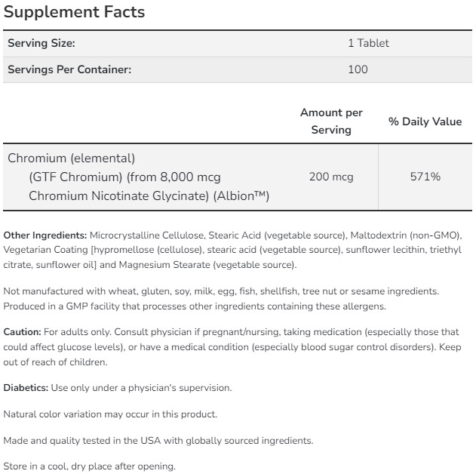Select the 100 servings value
Screen dimensions: 476x474
pos(358,69)
